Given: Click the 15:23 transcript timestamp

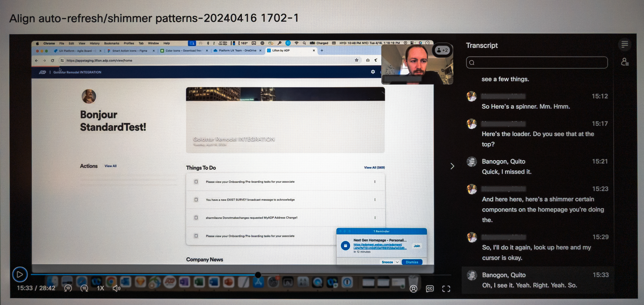Looking at the screenshot, I should pos(600,189).
